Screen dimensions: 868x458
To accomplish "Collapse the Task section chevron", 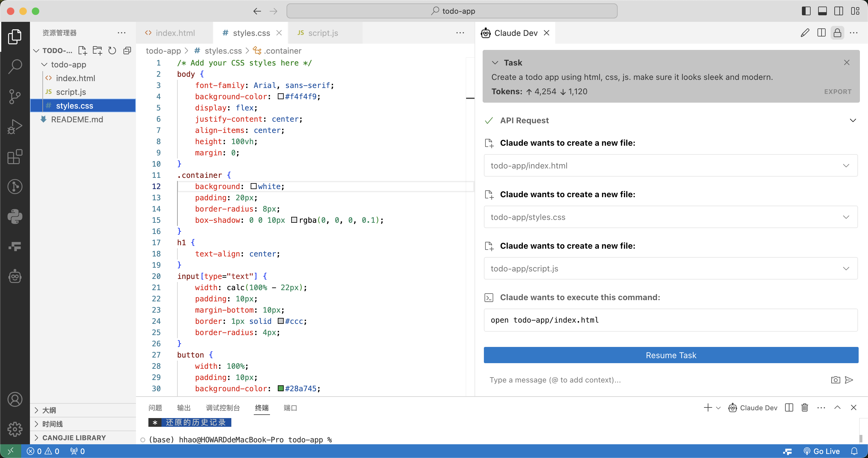I will tap(495, 63).
